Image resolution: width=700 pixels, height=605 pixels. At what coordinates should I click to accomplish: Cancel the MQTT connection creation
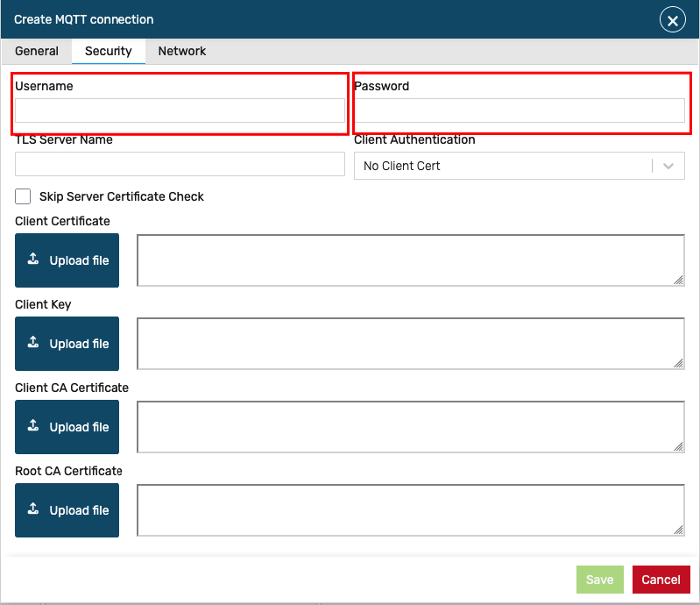pyautogui.click(x=661, y=580)
